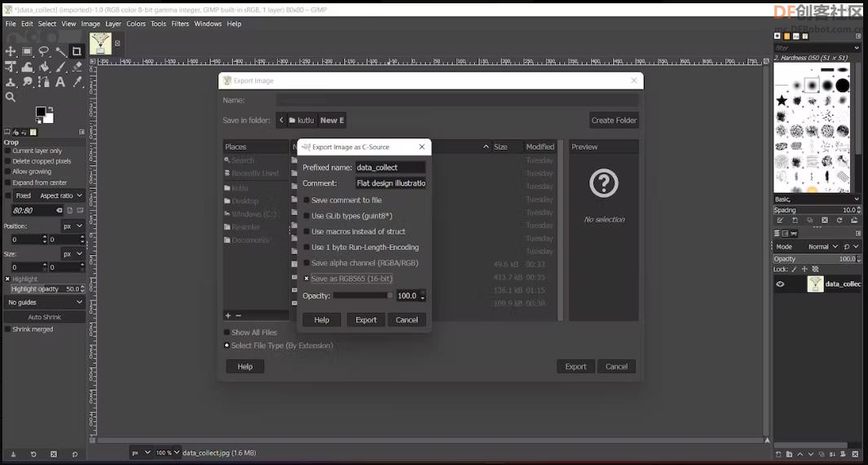
Task: Select the Warp Transform tool
Action: [27, 67]
